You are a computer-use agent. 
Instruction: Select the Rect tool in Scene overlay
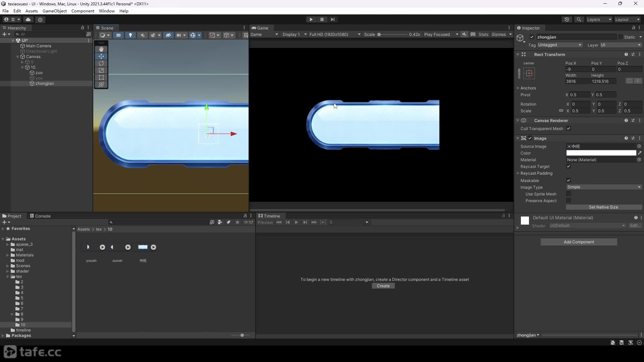click(x=101, y=77)
